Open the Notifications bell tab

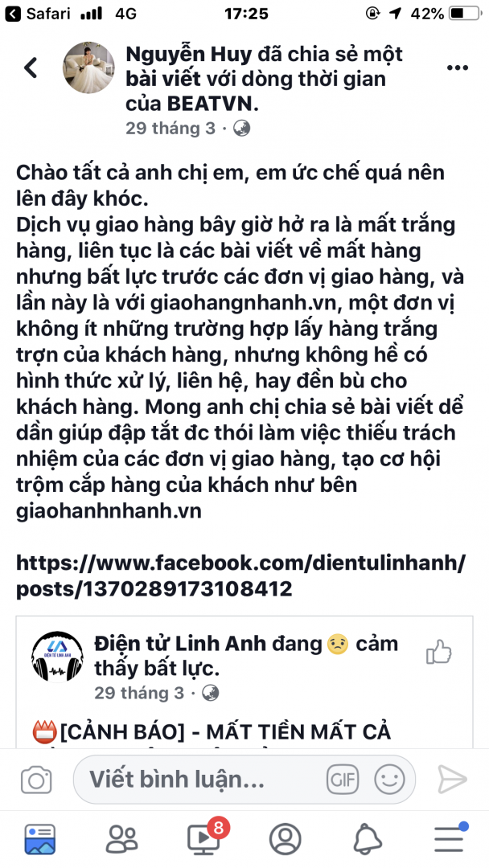pyautogui.click(x=368, y=839)
